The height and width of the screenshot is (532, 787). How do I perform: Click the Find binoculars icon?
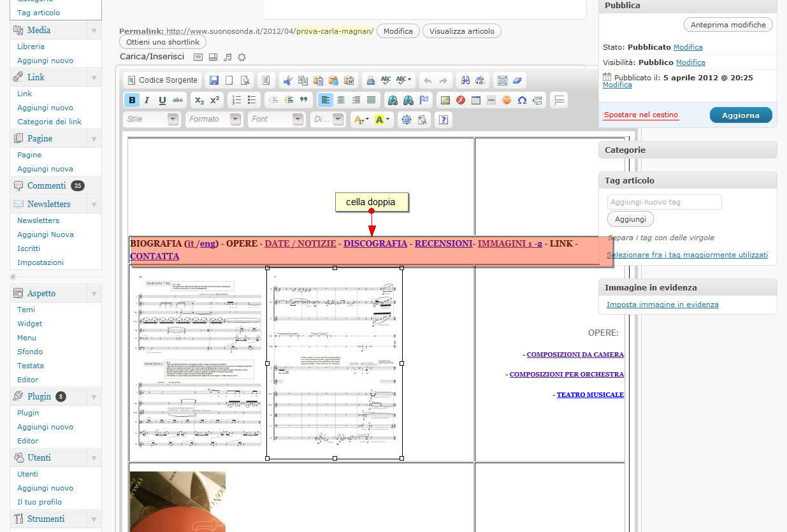coord(465,80)
